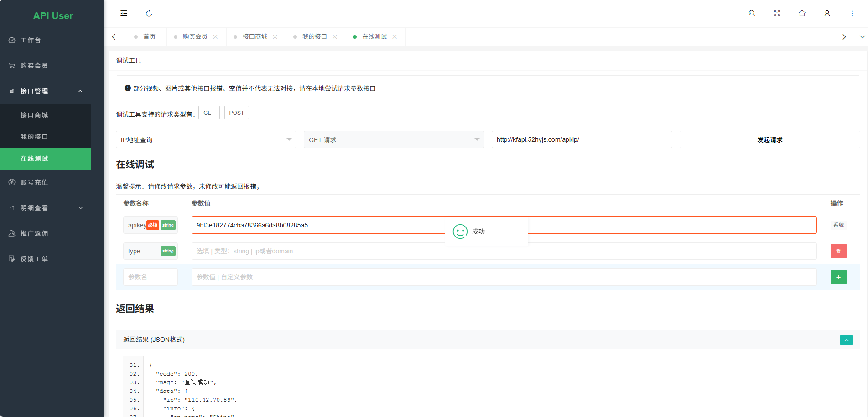The image size is (868, 417).
Task: Open the user profile icon
Action: click(x=827, y=13)
